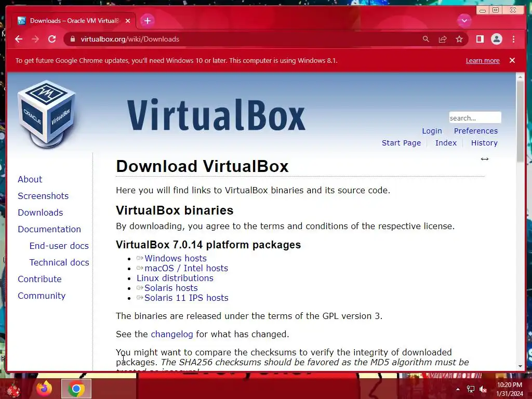Click the VirtualBox 7.0.14 platform packages heading

click(x=208, y=245)
